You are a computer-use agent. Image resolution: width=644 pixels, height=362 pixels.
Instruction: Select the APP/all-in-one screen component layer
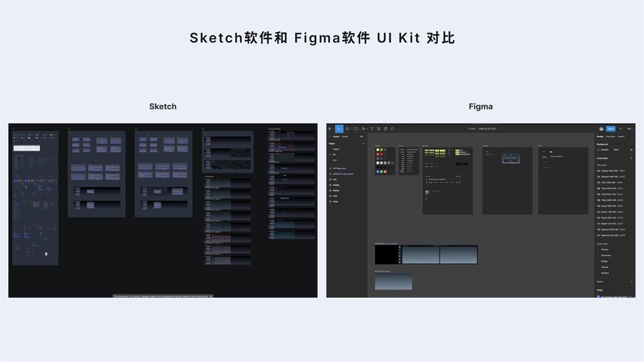343,174
